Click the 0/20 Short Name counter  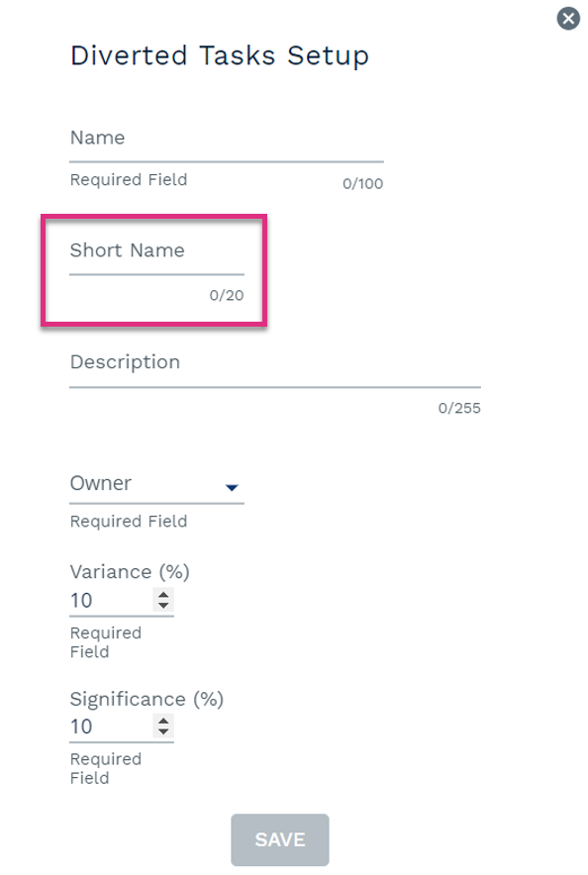pos(227,295)
